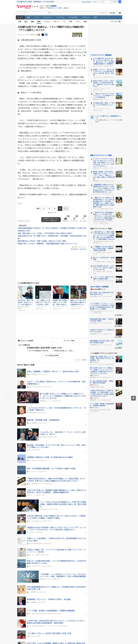This screenshot has height=644, width=138.
Task: Play the 介護離職 10万人超 video thumbnail
Action: (x=119, y=249)
